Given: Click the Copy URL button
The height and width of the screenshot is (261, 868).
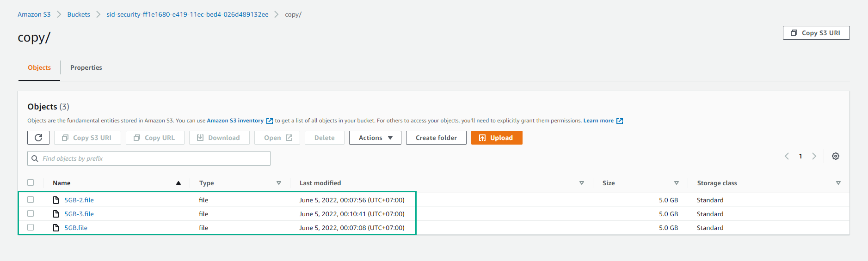Looking at the screenshot, I should 155,138.
